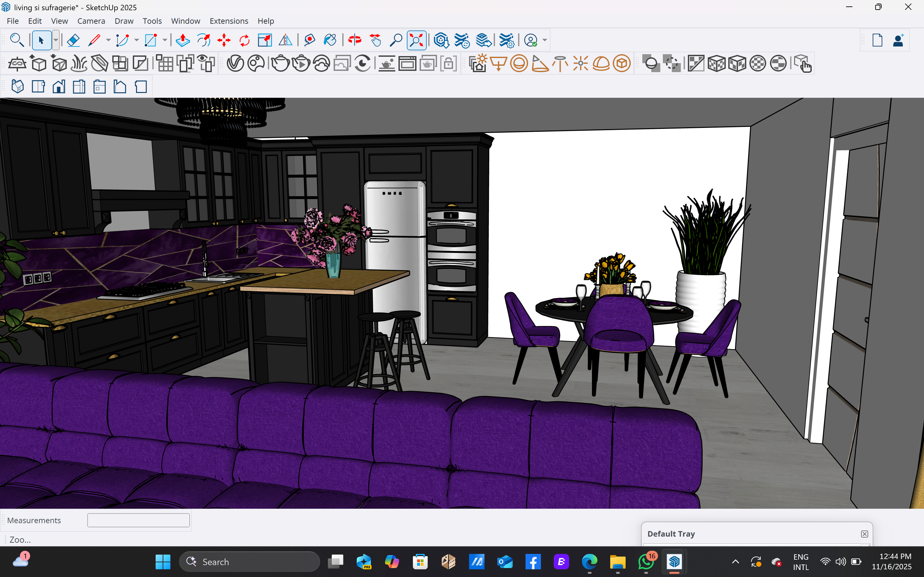Screen dimensions: 924x577
Task: Toggle the Select arrow tool
Action: pyautogui.click(x=41, y=40)
